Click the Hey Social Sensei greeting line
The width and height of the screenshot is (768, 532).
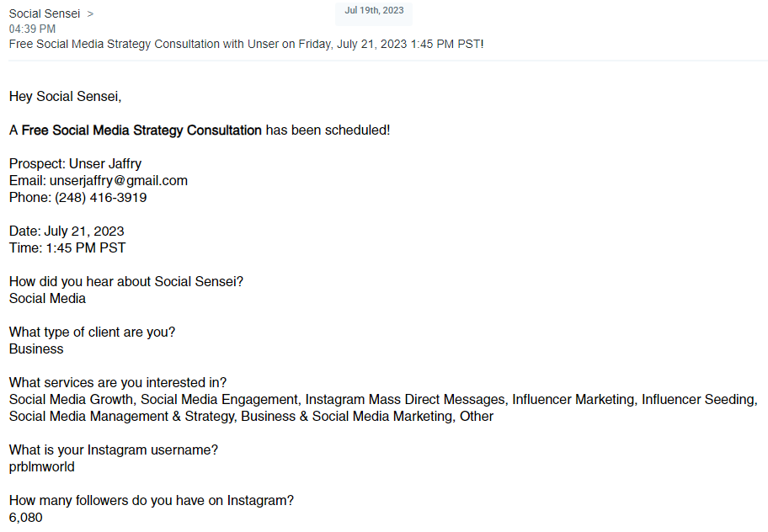coord(65,97)
